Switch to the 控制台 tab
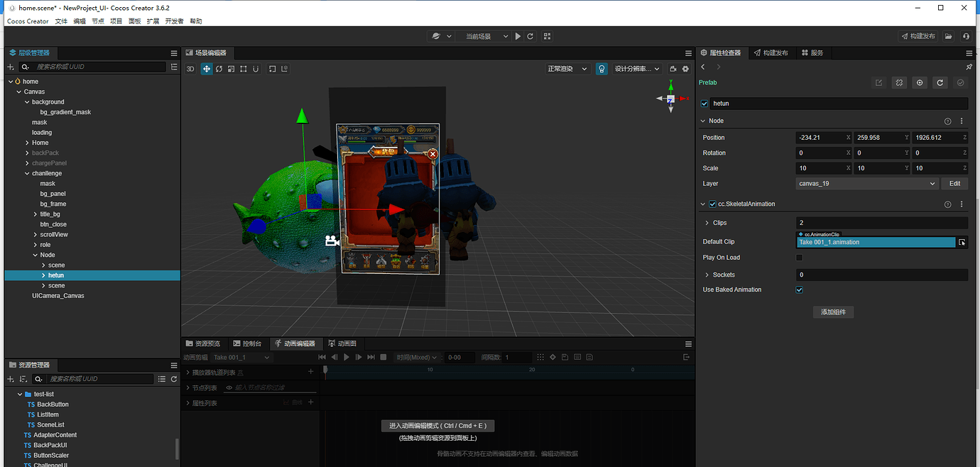Viewport: 980px width, 467px height. click(248, 343)
